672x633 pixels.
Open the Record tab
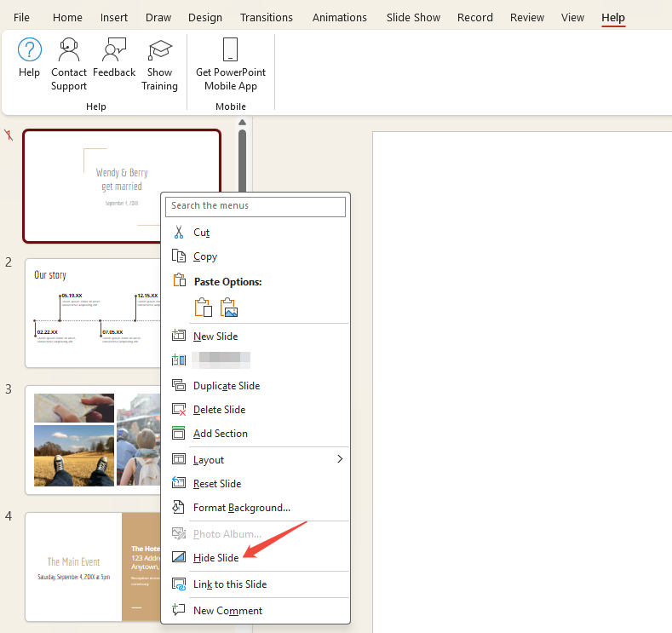tap(475, 18)
